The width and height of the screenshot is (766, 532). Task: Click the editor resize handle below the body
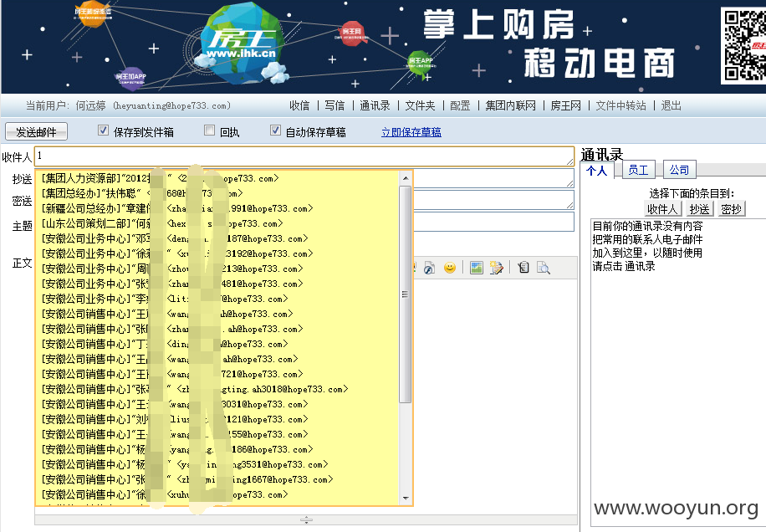306,519
